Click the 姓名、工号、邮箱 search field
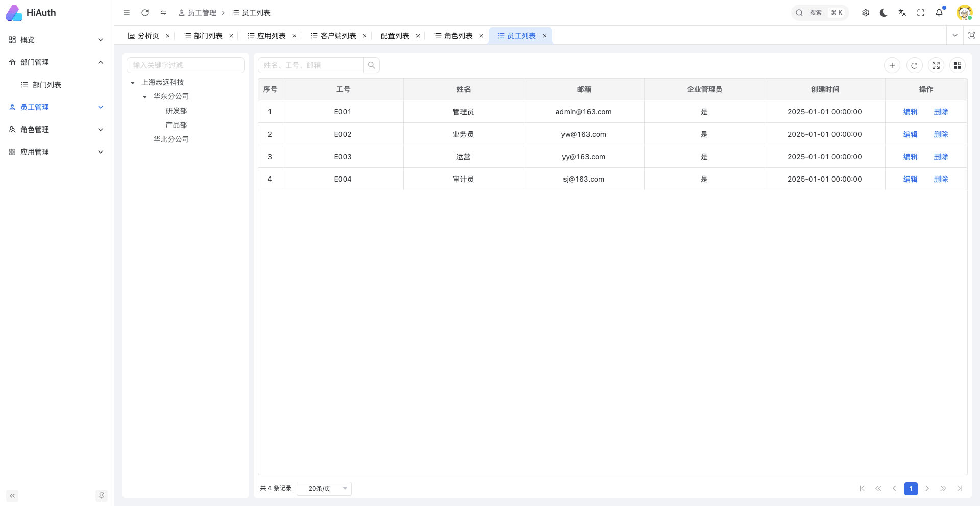Screen dimensions: 980x506 [x=311, y=65]
